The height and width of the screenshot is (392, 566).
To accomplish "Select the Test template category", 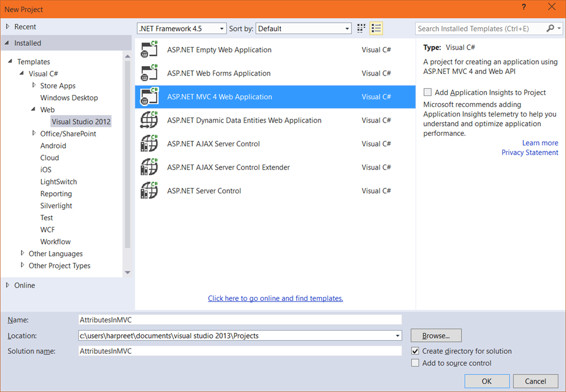I will pos(46,218).
